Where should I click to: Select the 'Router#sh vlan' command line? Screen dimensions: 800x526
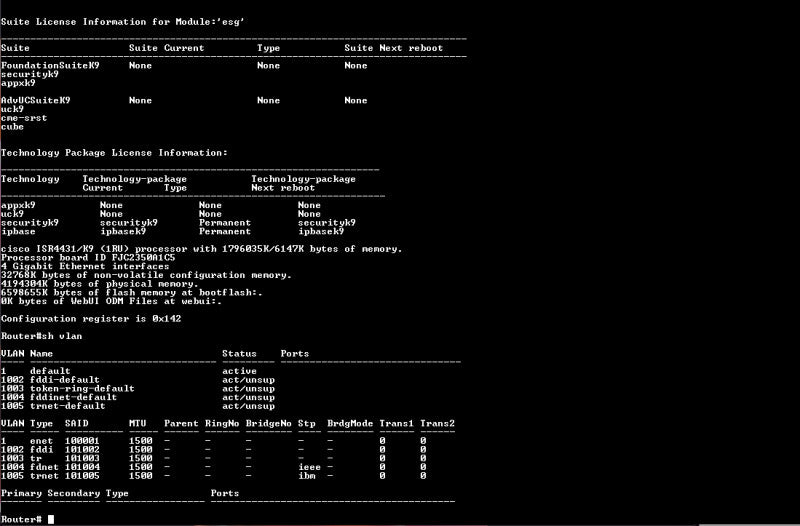click(x=41, y=336)
